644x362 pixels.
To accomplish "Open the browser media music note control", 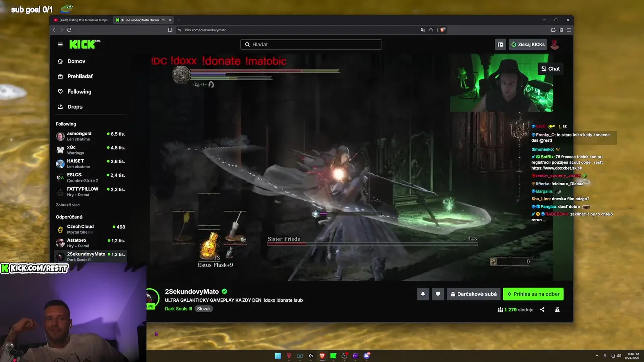I will tap(561, 30).
